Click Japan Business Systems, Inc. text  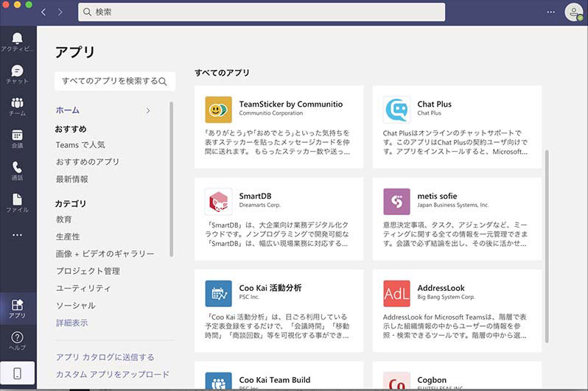coord(453,205)
